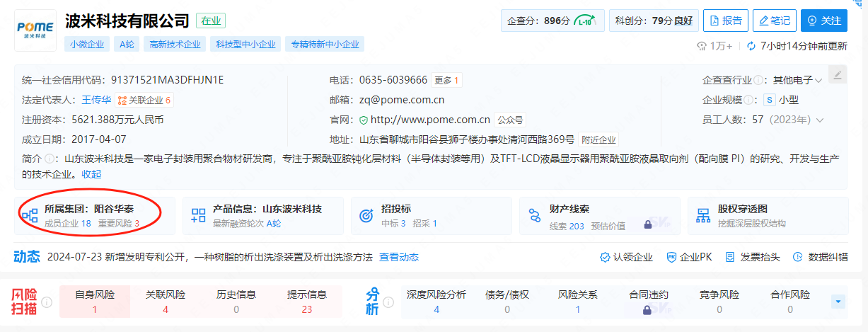Screen dimensions: 868x332
Task: Select the 提示信息 tab
Action: tap(307, 302)
